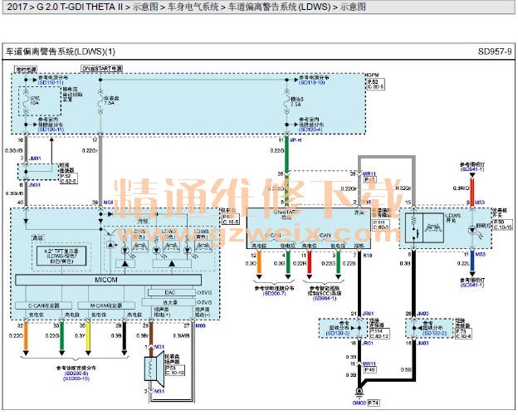The width and height of the screenshot is (518, 420).
Task: Click the upper JR01 connector label
Action: (x=368, y=314)
